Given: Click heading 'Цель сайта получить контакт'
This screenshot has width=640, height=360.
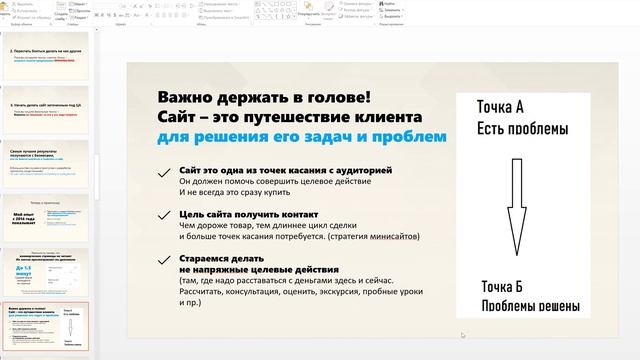Looking at the screenshot, I should pyautogui.click(x=249, y=214).
